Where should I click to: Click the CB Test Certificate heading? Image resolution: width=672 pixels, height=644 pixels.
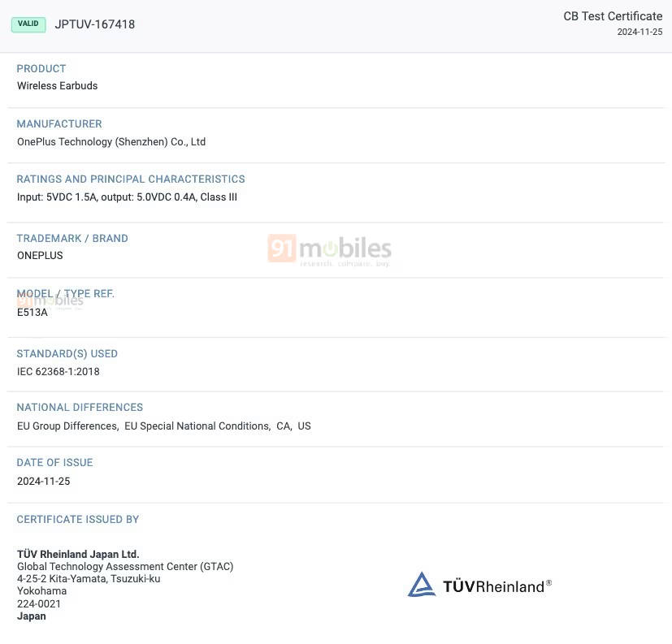coord(613,16)
